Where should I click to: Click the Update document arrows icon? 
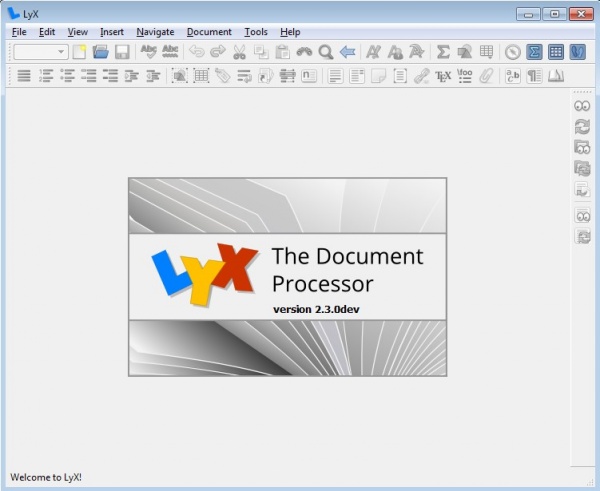582,126
